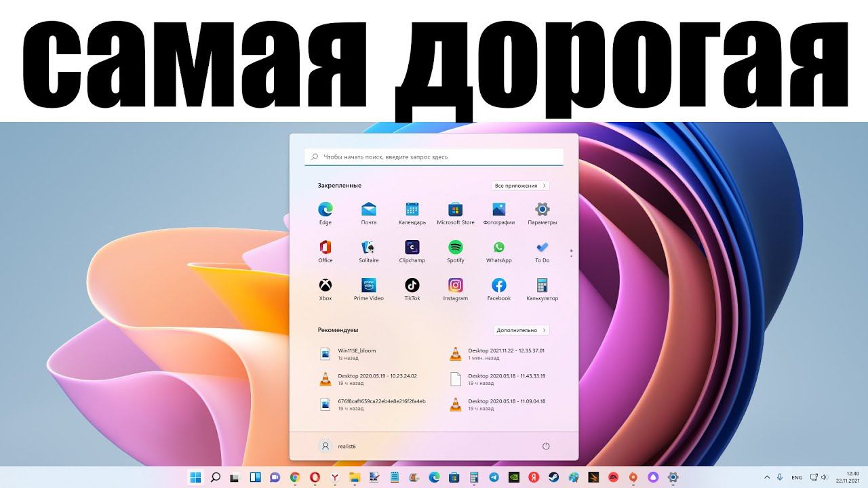The image size is (868, 488).
Task: Open Календарь in pinned apps
Action: (x=412, y=213)
